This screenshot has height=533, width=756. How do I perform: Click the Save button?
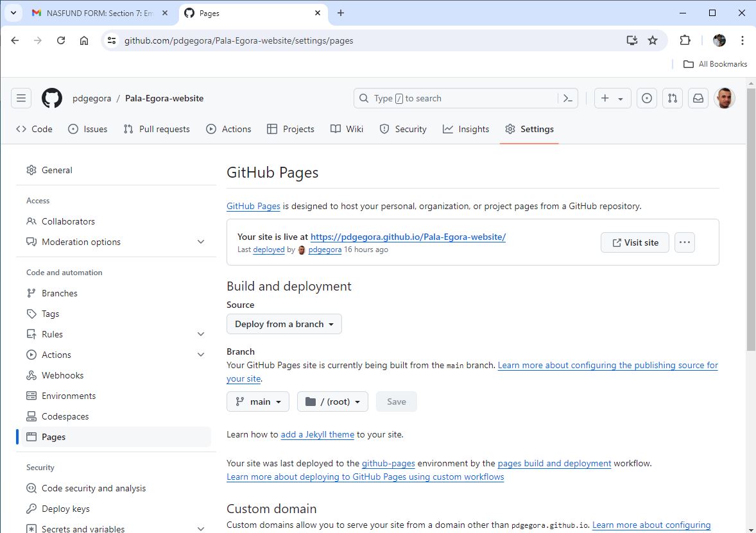coord(397,402)
